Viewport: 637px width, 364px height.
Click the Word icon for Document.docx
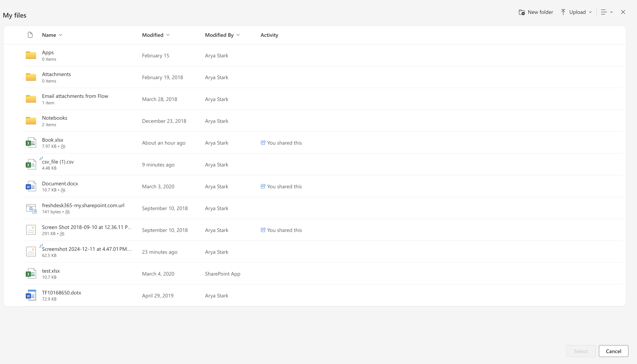(x=31, y=186)
